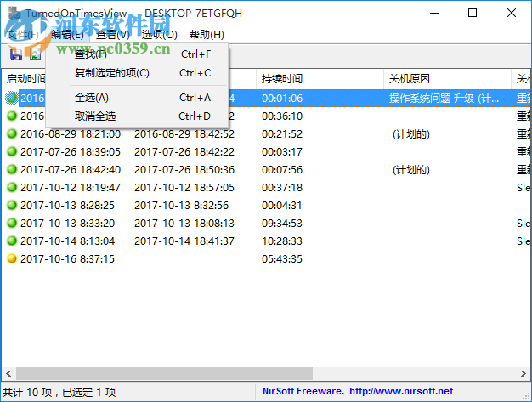Click the NirSoft Freeware status bar label
Image resolution: width=532 pixels, height=402 pixels.
tap(303, 391)
